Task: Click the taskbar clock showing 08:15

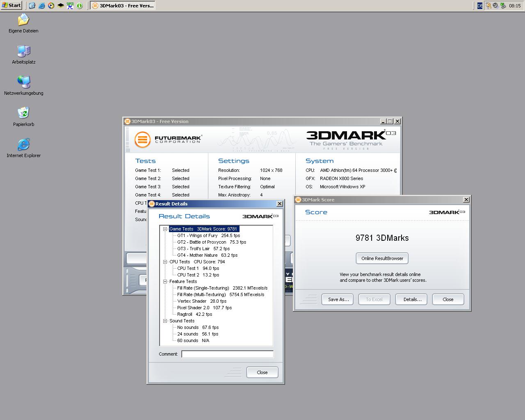Action: coord(515,6)
